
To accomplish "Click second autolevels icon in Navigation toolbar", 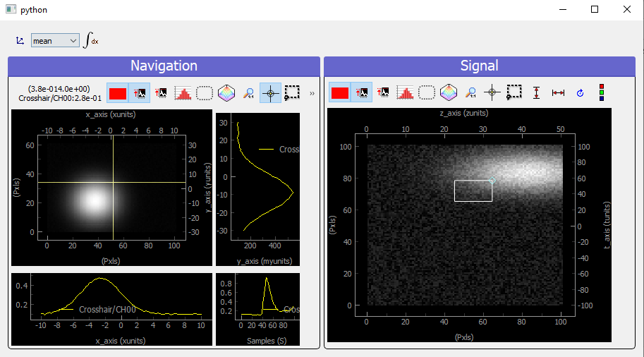I will (161, 93).
